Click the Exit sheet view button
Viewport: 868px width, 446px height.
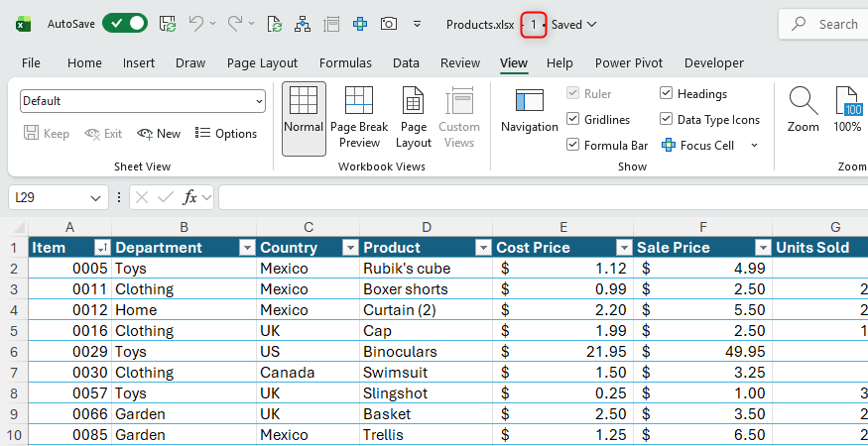pos(103,134)
